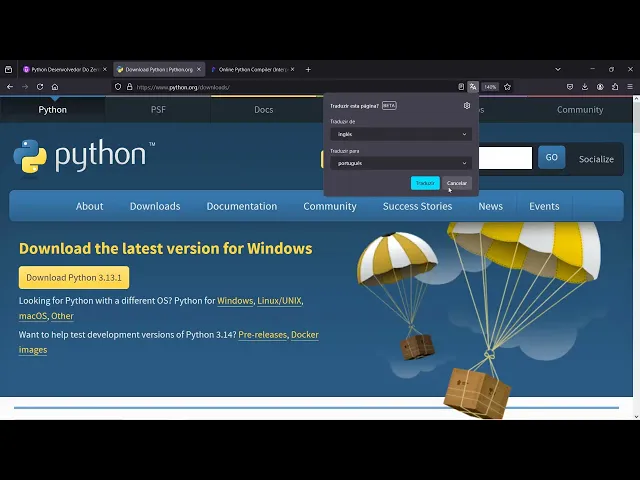Viewport: 640px width, 480px height.
Task: Open the extensions icon
Action: pos(615,87)
